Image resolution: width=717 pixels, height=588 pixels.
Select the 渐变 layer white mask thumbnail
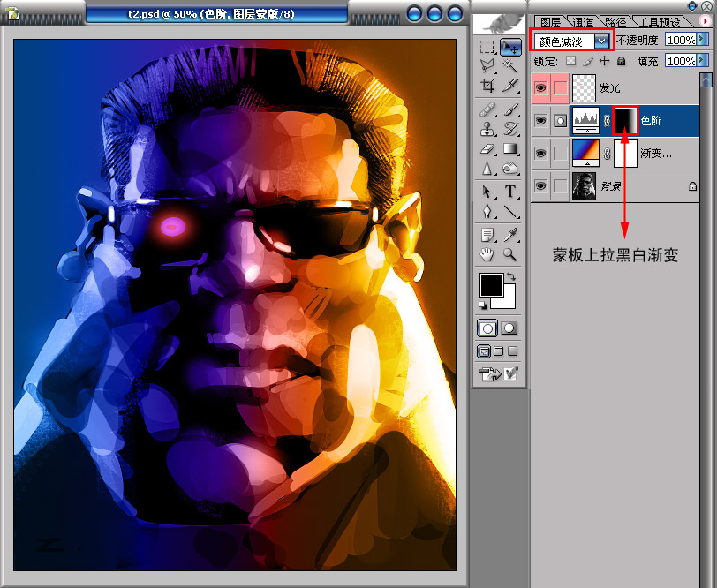click(x=625, y=153)
